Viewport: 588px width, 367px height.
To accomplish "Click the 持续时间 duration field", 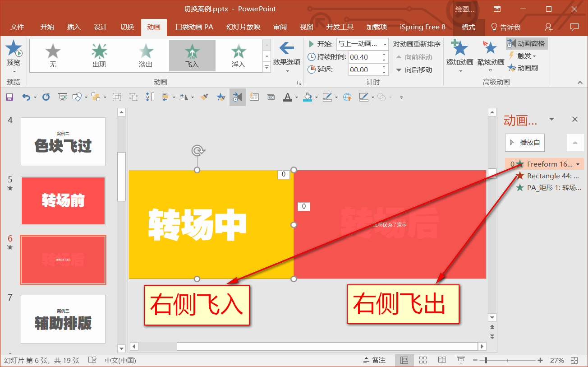I will 365,57.
